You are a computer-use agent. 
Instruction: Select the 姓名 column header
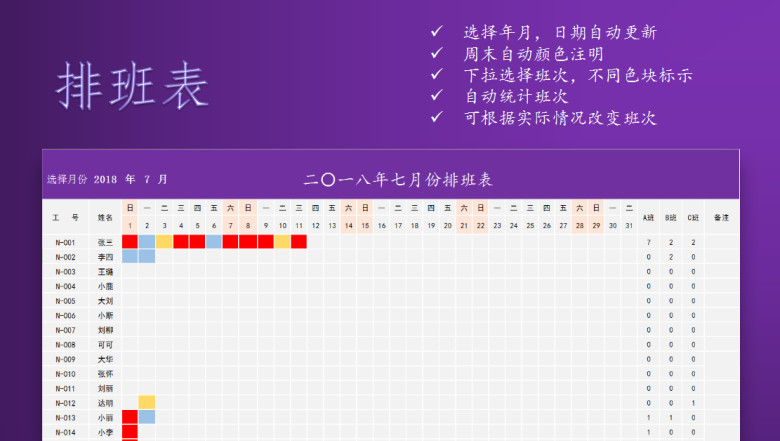pos(105,217)
